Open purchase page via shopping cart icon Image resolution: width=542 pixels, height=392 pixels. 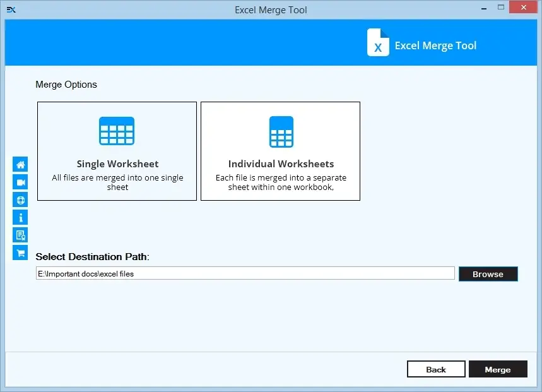tap(20, 252)
